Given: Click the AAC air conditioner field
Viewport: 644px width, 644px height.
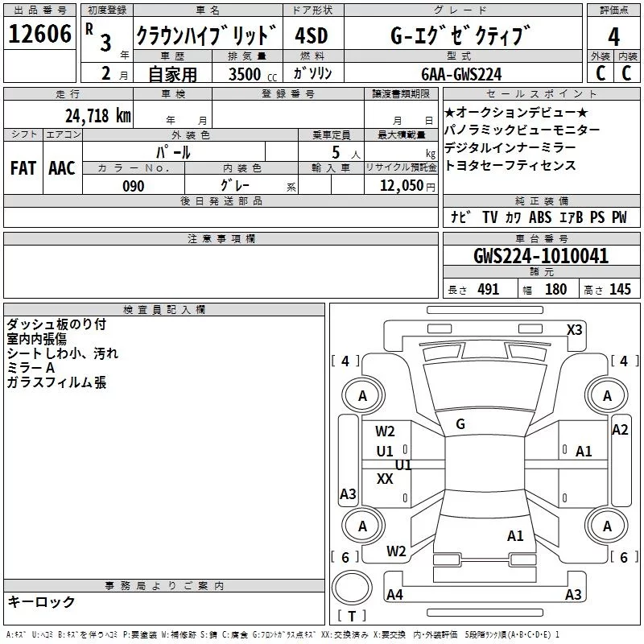Looking at the screenshot, I should 62,167.
